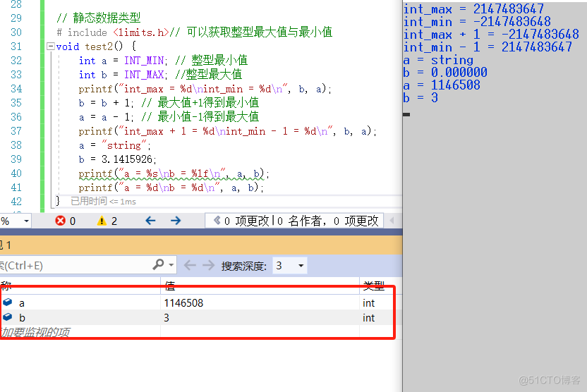This screenshot has width=587, height=392.
Task: Click the yellow warning count icon
Action: pos(102,221)
